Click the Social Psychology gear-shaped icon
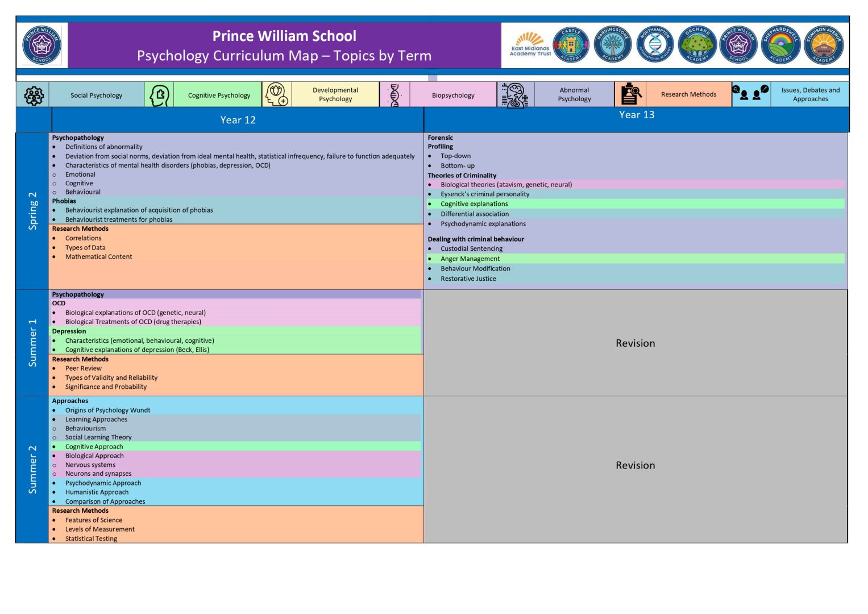Image resolution: width=868 pixels, height=614 pixels. click(34, 95)
